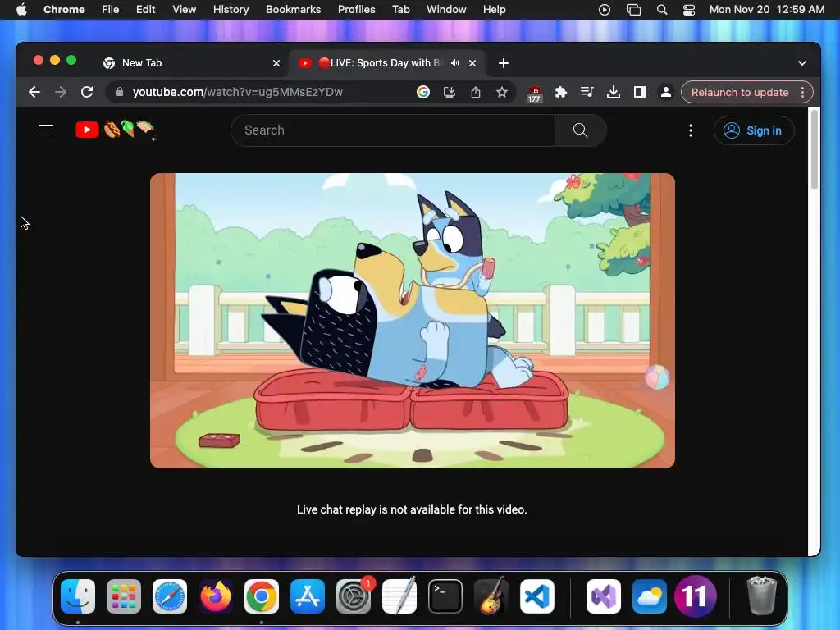Expand the tab search chevron

click(x=802, y=62)
